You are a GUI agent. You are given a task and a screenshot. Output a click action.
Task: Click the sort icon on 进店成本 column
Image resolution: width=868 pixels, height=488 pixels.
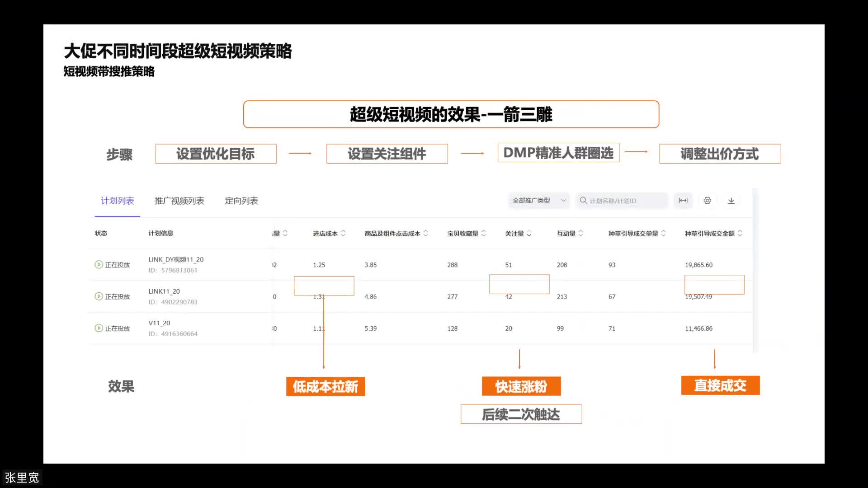pyautogui.click(x=344, y=233)
